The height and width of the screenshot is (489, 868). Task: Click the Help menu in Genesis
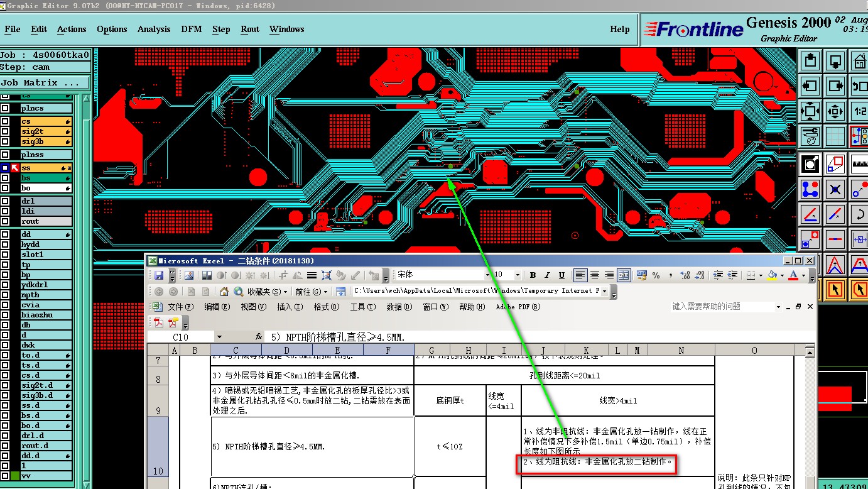pyautogui.click(x=620, y=29)
